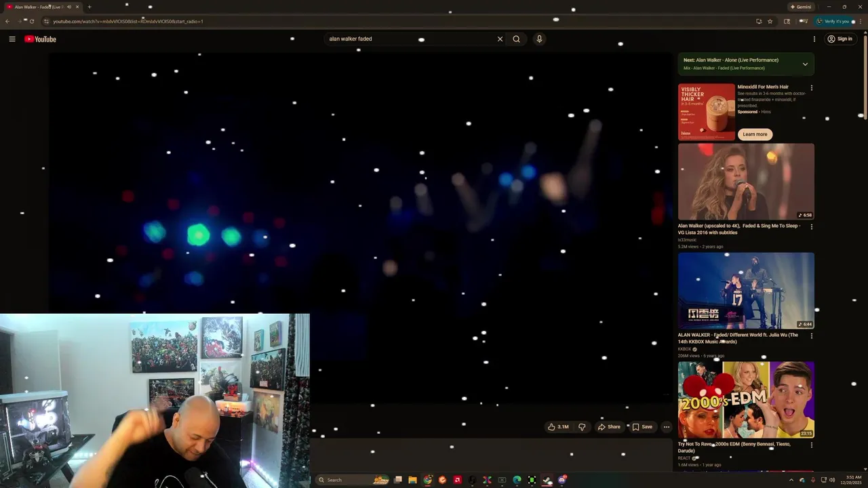
Task: Open the ALAN WALKER - Faded/ Different World title
Action: click(x=738, y=338)
